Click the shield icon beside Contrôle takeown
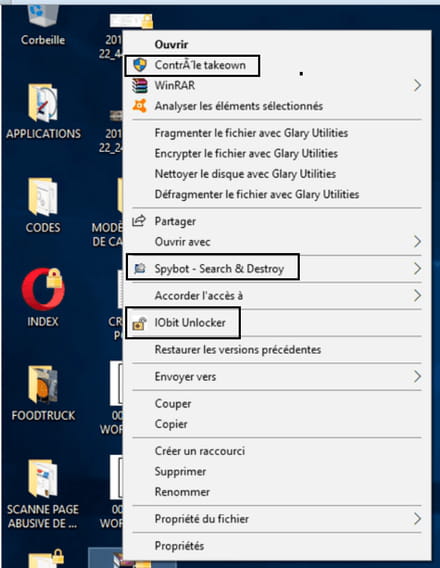The image size is (440, 568). coord(140,65)
